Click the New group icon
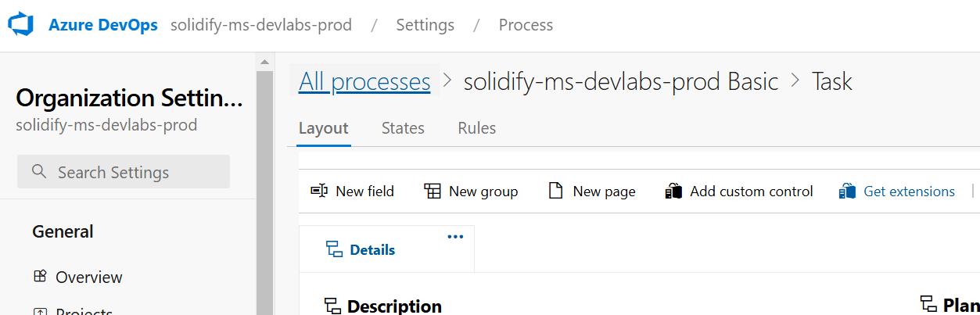Image resolution: width=980 pixels, height=315 pixels. coord(433,191)
